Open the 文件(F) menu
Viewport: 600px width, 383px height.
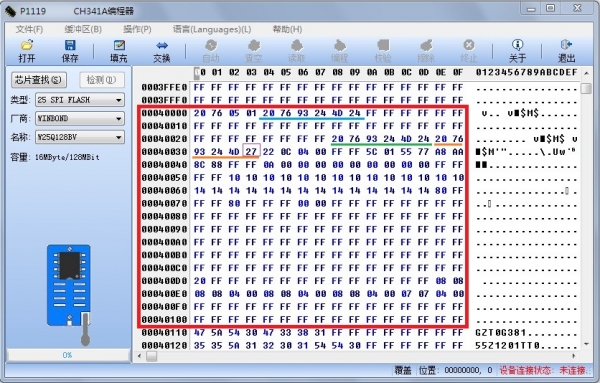29,29
